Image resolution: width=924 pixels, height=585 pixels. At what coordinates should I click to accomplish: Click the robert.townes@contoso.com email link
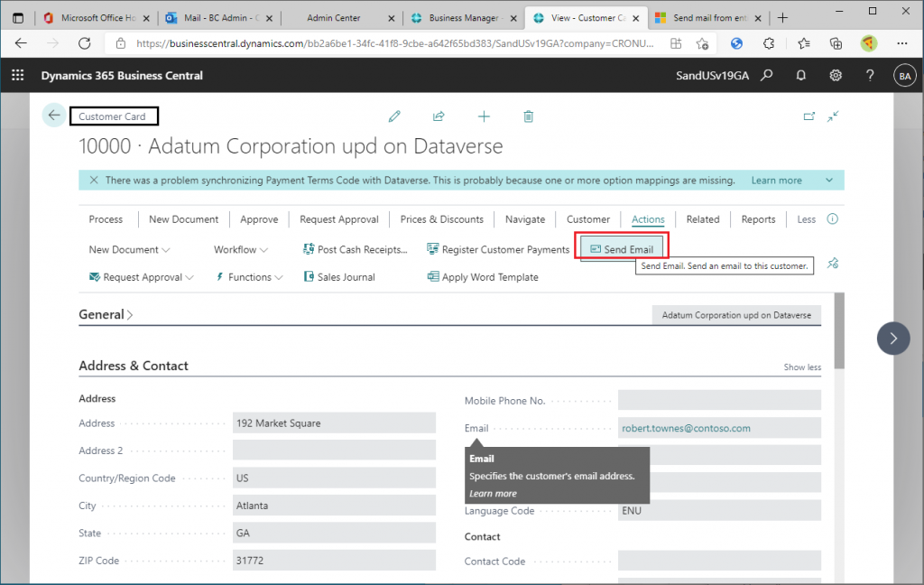coord(687,428)
